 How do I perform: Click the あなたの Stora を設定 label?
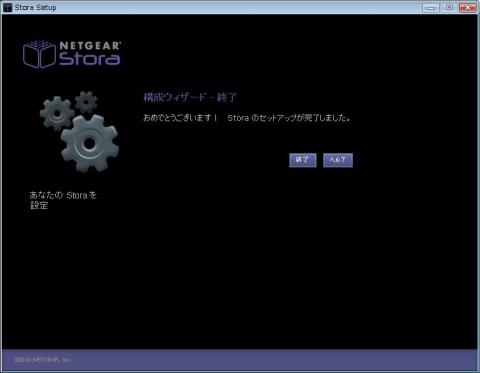[x=63, y=200]
